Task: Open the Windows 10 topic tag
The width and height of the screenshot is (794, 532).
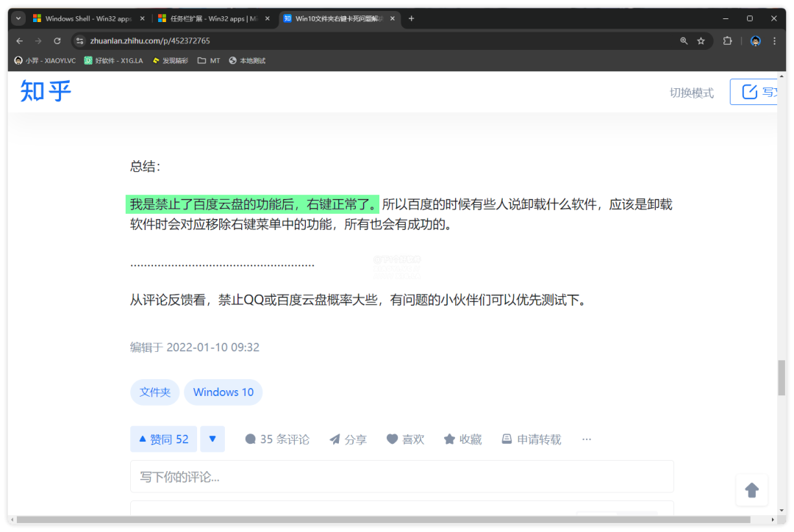Action: coord(223,392)
